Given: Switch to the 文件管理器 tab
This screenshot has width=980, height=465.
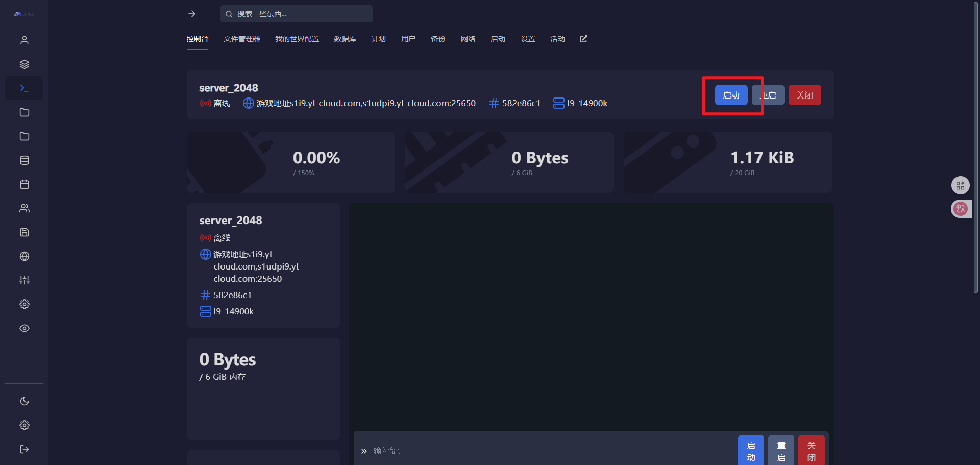Looking at the screenshot, I should (241, 39).
